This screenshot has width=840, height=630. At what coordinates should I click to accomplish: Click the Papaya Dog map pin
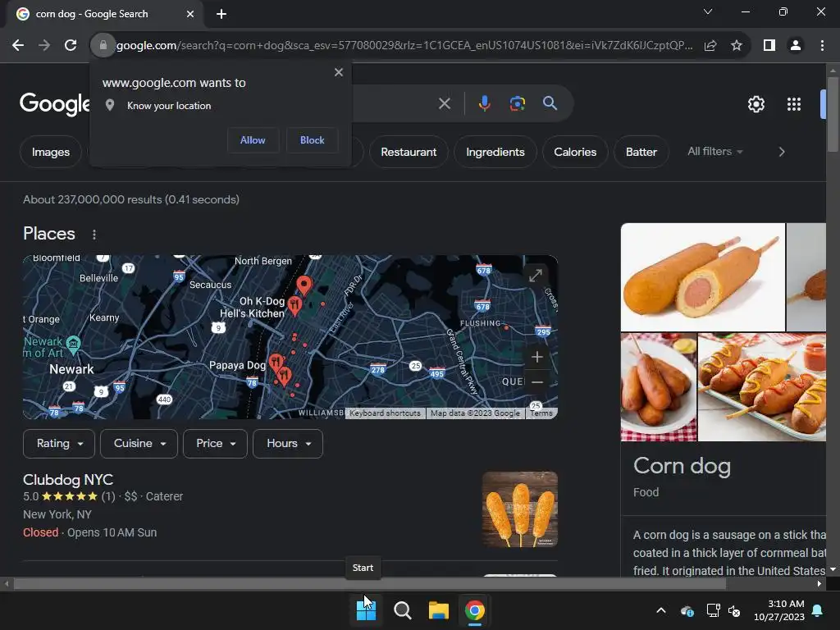tap(276, 363)
